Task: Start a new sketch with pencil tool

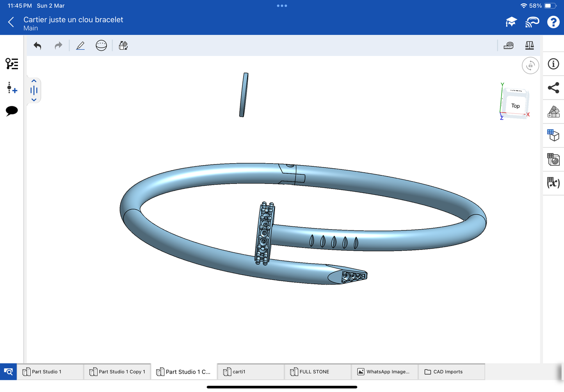Action: coord(80,46)
